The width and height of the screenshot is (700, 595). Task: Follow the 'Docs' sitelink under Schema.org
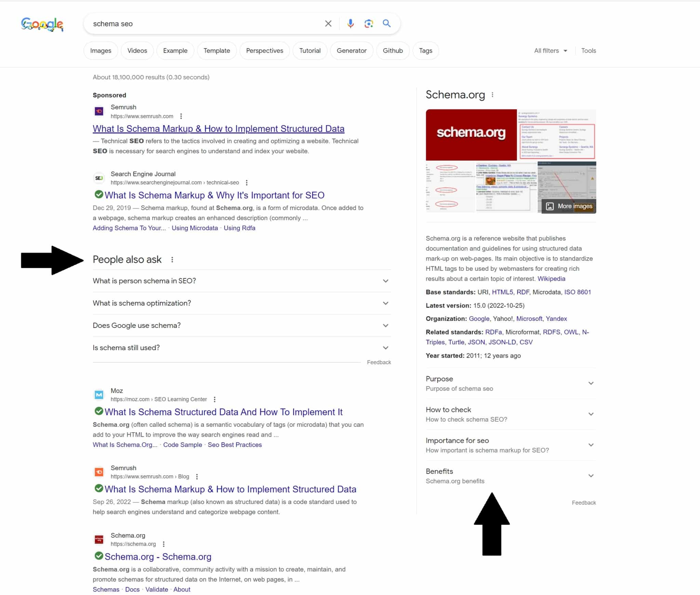[132, 590]
